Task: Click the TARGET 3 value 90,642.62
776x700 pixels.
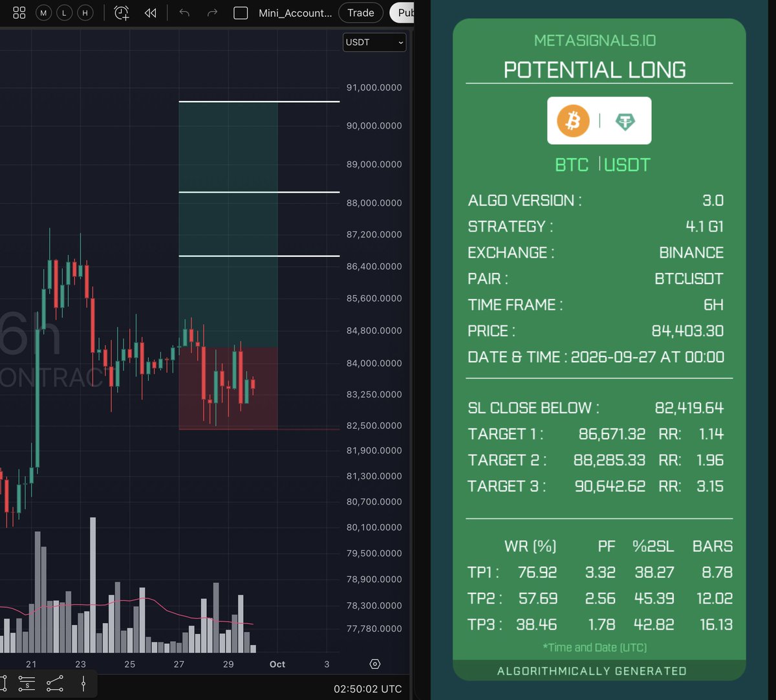Action: click(610, 487)
